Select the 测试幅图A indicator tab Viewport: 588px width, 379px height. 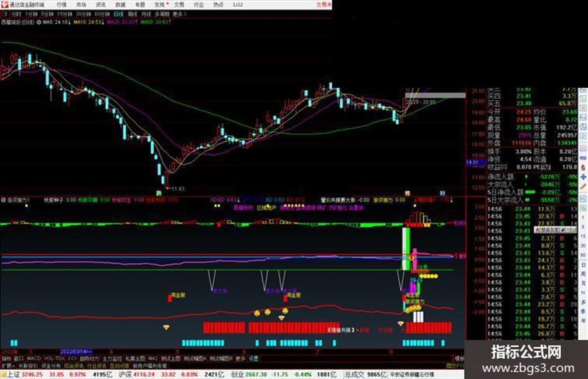pyautogui.click(x=195, y=358)
